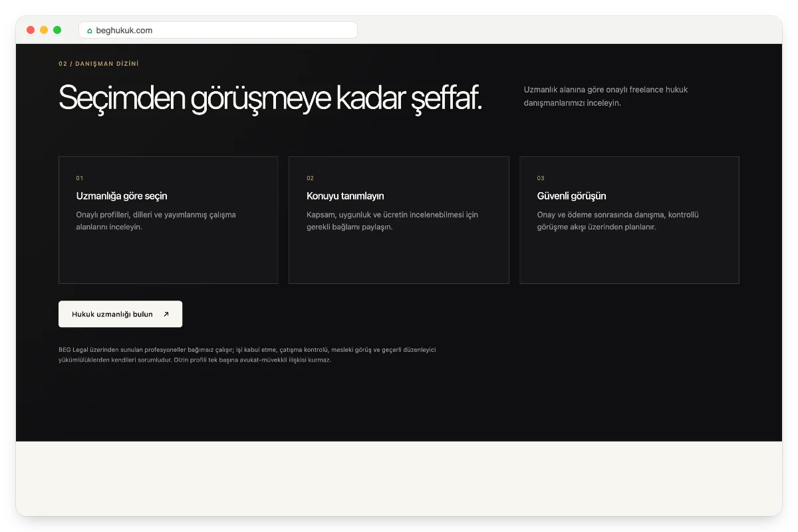Image resolution: width=798 pixels, height=532 pixels.
Task: Click step number 03 in third card
Action: [x=541, y=178]
